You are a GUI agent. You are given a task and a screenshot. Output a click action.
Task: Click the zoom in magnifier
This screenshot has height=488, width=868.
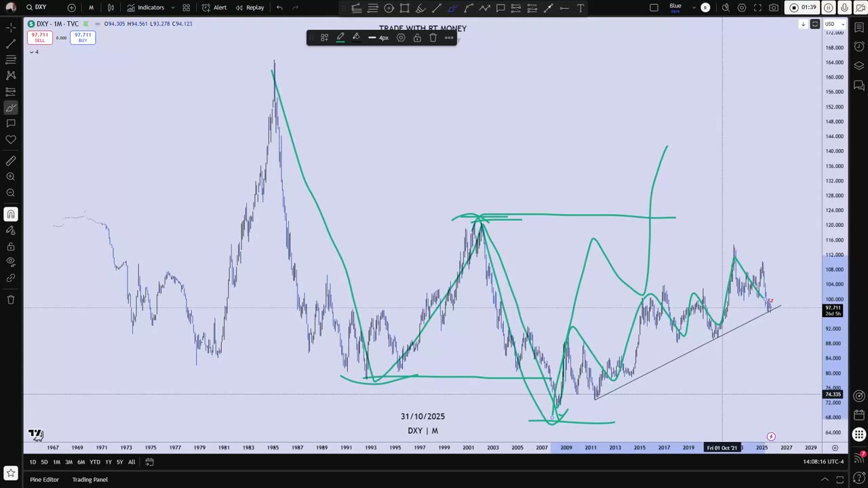(11, 176)
